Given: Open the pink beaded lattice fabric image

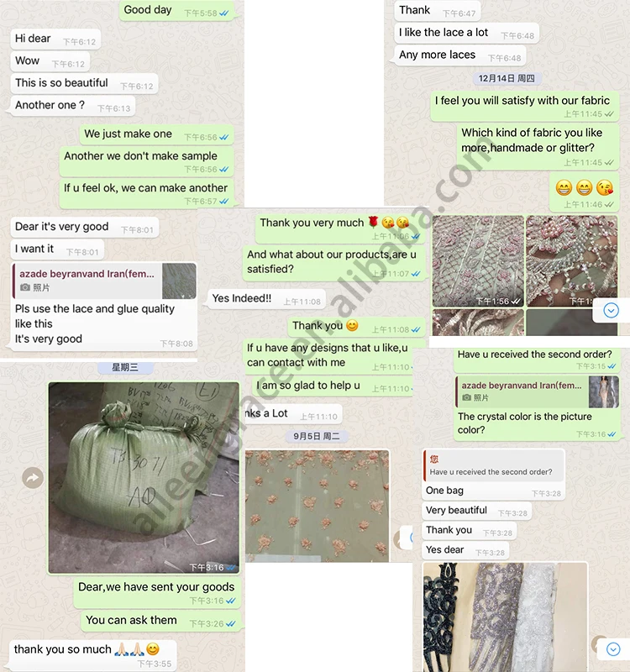Looking at the screenshot, I should pyautogui.click(x=478, y=261).
